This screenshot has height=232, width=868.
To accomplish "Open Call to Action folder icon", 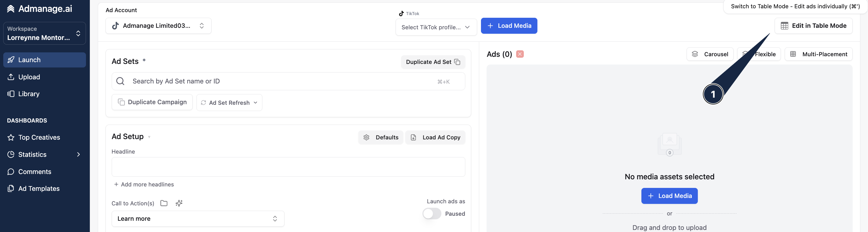I will [164, 203].
